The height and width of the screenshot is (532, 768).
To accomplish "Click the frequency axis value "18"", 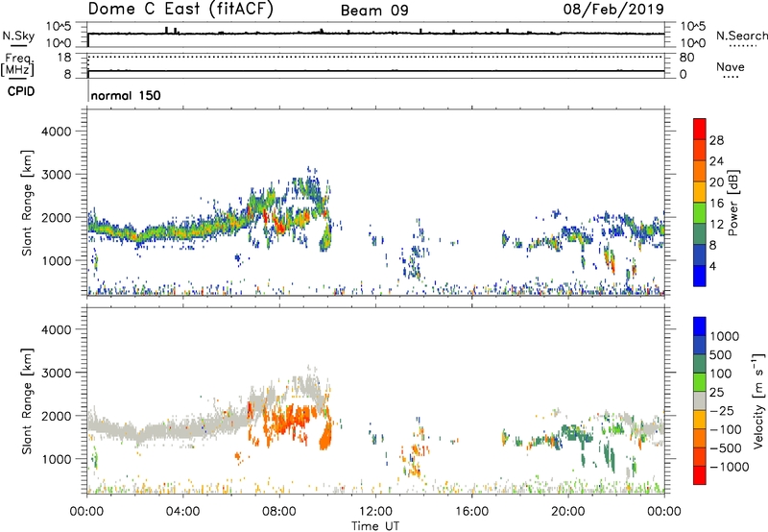I will pyautogui.click(x=64, y=58).
